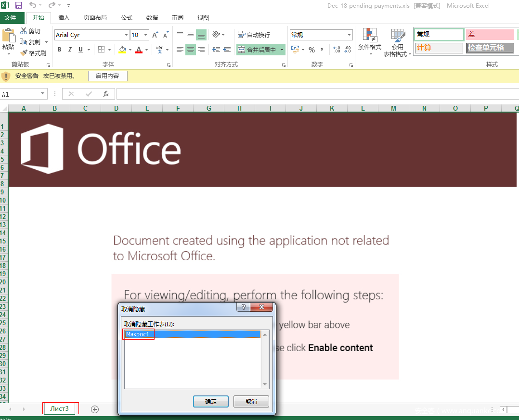The width and height of the screenshot is (519, 420).
Task: Toggle center horizontal alignment
Action: click(x=191, y=50)
